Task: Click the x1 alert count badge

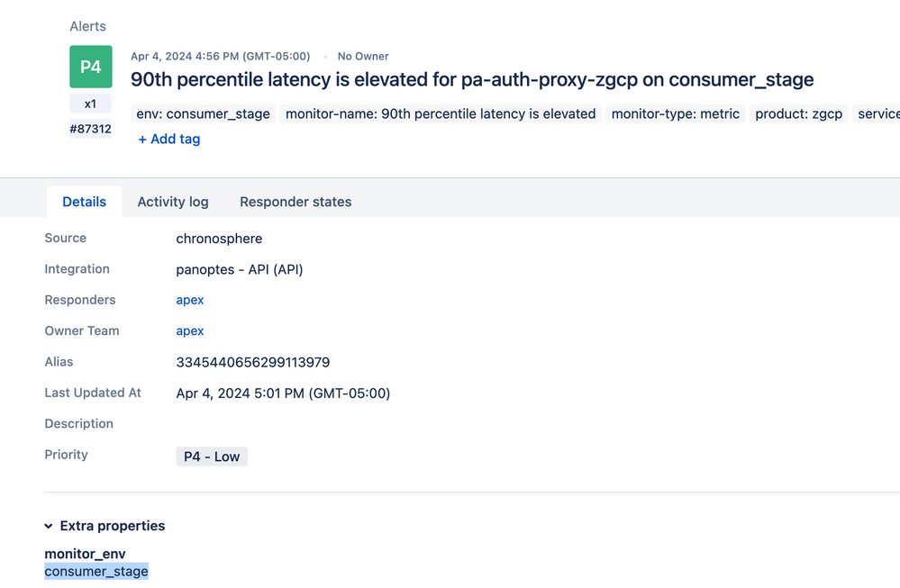Action: [x=91, y=104]
